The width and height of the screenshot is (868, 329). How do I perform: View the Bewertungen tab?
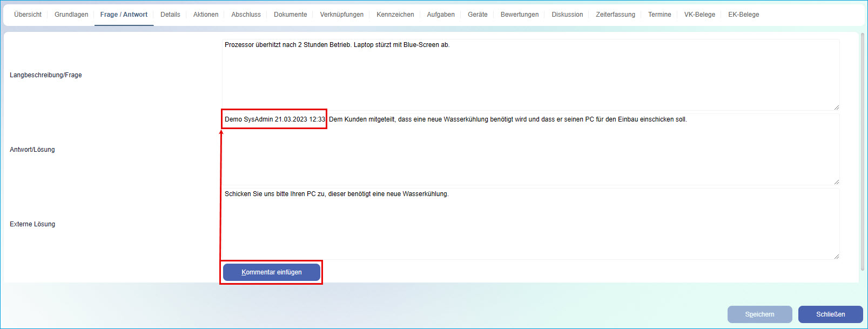click(519, 15)
